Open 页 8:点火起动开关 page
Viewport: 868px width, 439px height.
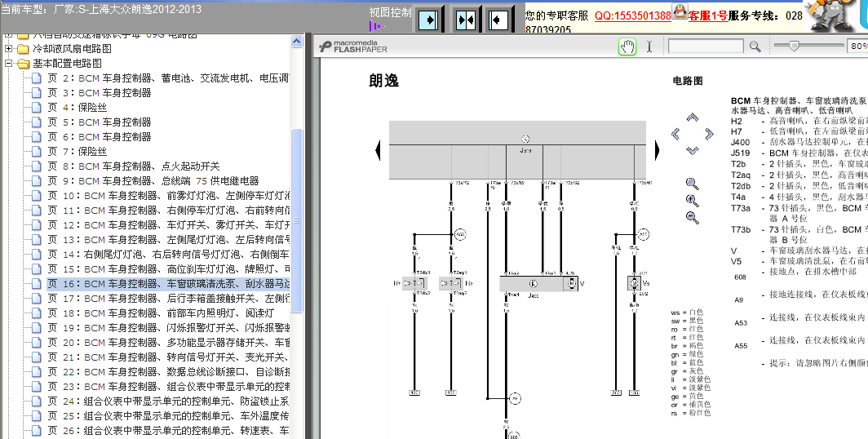pos(134,166)
